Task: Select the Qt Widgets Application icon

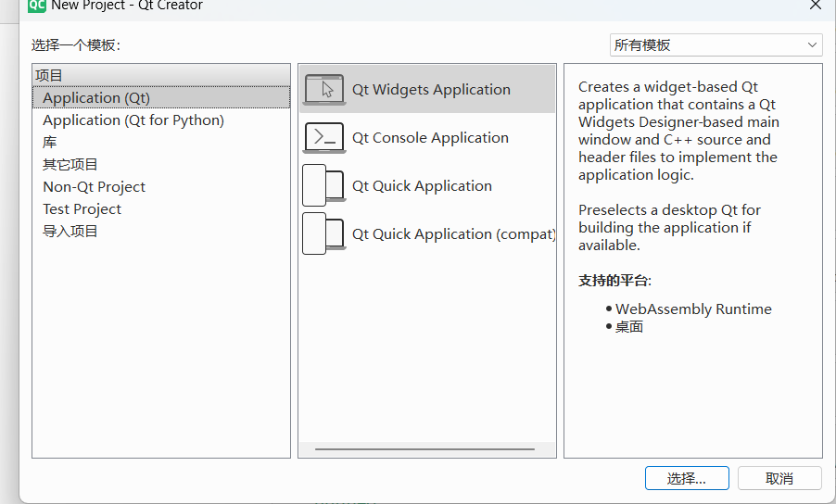Action: coord(324,90)
